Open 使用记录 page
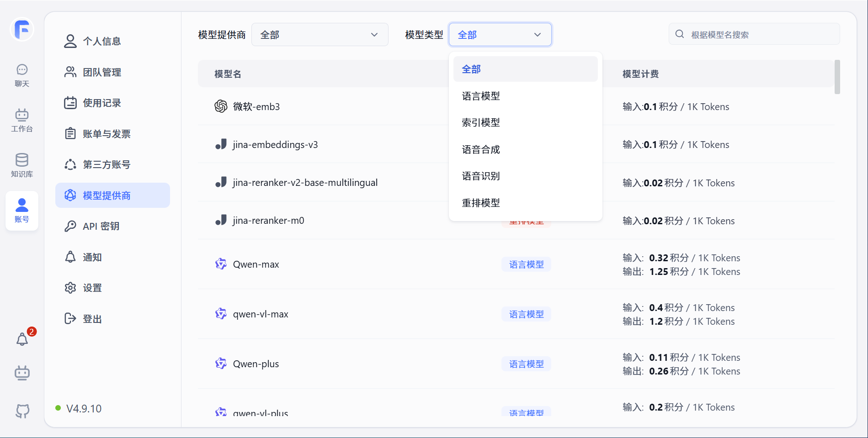 click(112, 103)
